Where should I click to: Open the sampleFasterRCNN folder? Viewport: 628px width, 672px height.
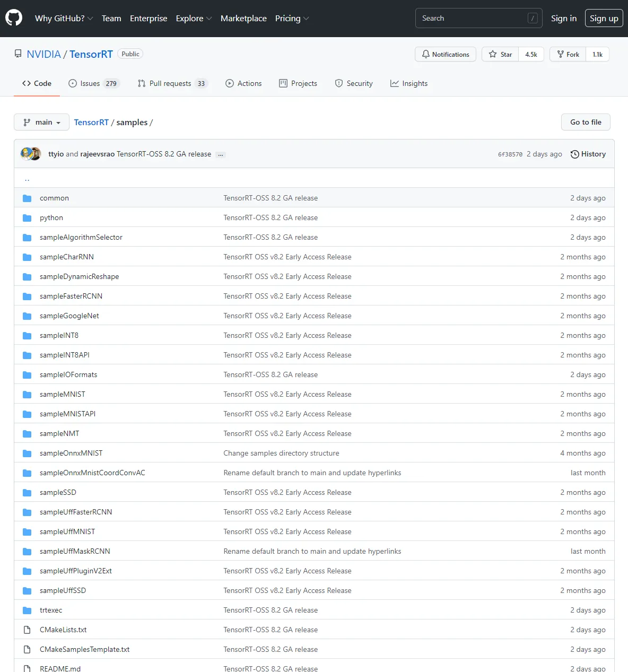click(71, 296)
